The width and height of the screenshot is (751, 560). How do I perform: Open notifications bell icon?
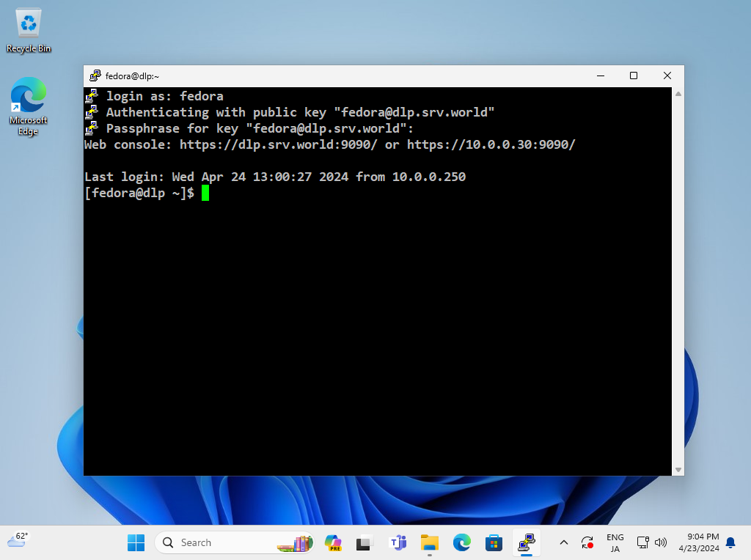click(730, 542)
